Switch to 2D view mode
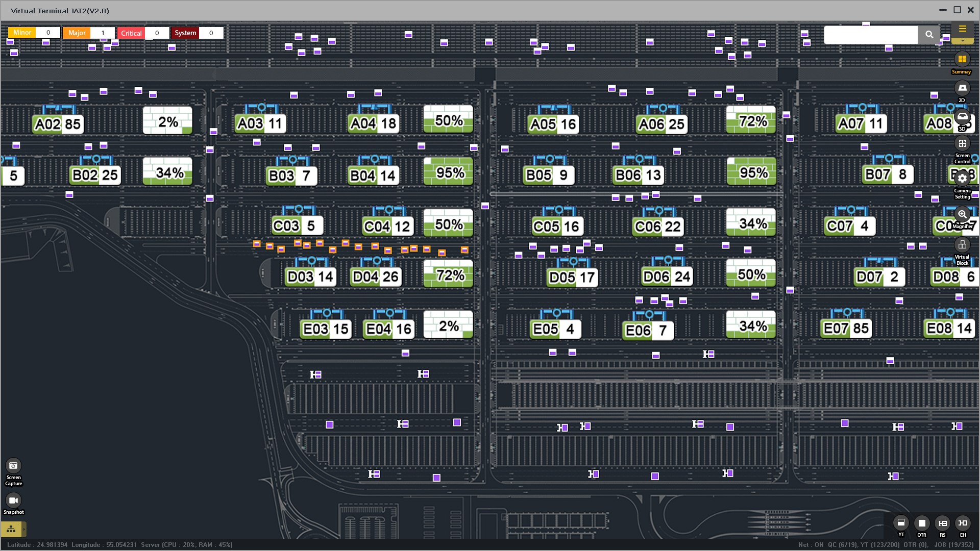The width and height of the screenshot is (980, 551). [962, 88]
